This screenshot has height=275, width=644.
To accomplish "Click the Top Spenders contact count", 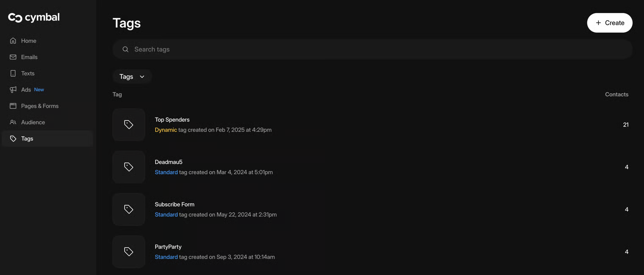I will coord(626,125).
